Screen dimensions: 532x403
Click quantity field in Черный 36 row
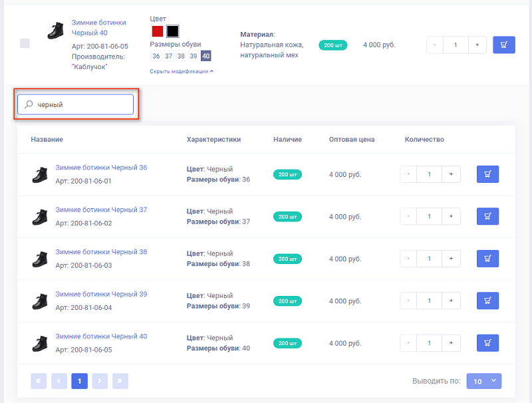tap(429, 174)
